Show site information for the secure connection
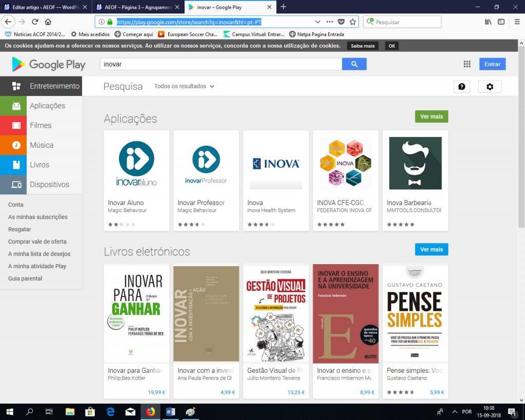525x420 pixels. point(102,22)
